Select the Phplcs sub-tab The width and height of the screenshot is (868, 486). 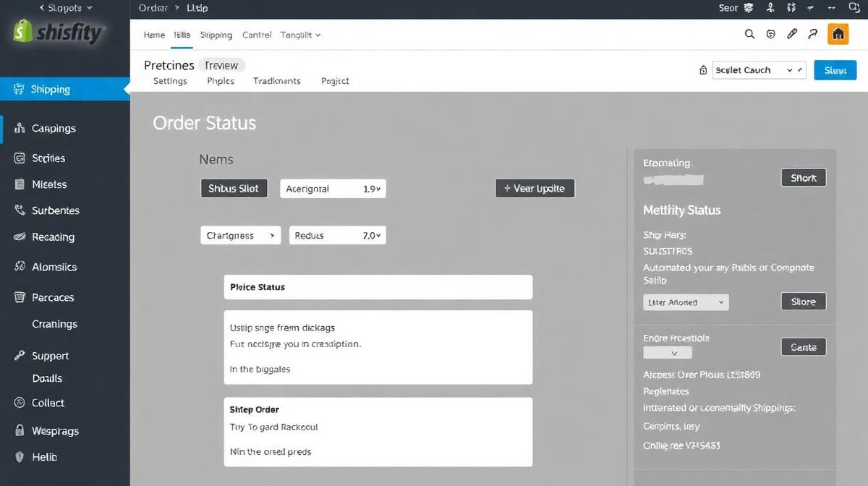tap(221, 81)
